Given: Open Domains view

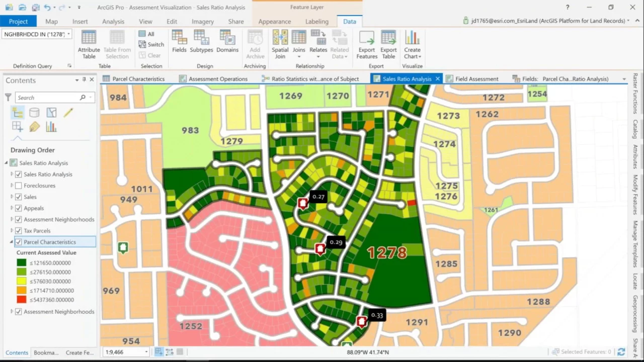Looking at the screenshot, I should point(227,42).
